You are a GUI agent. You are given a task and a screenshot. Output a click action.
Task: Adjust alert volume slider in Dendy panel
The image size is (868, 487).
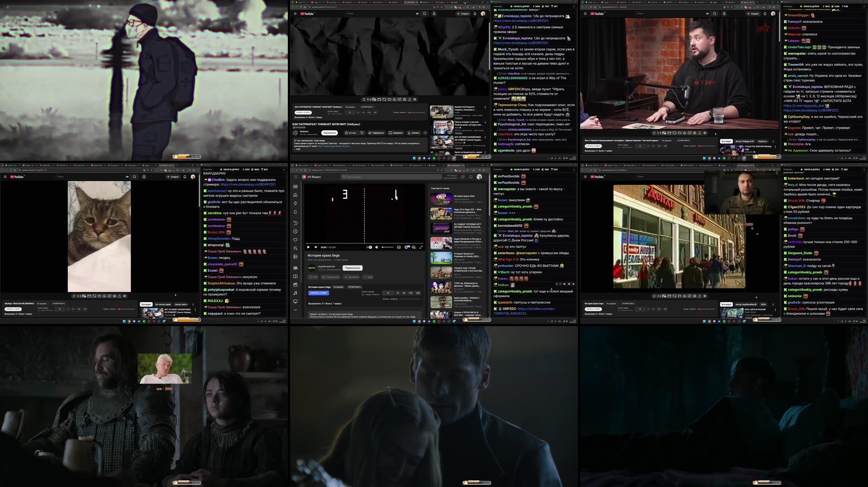pyautogui.click(x=706, y=309)
